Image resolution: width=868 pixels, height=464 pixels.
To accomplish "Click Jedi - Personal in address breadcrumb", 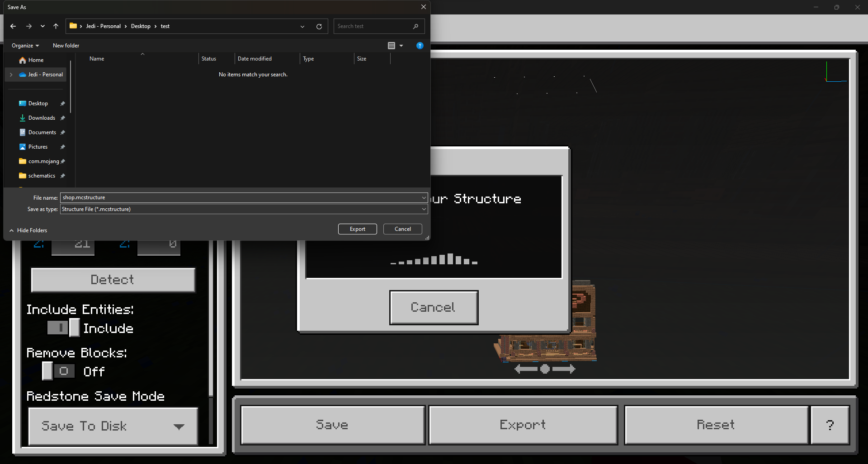I will click(104, 26).
